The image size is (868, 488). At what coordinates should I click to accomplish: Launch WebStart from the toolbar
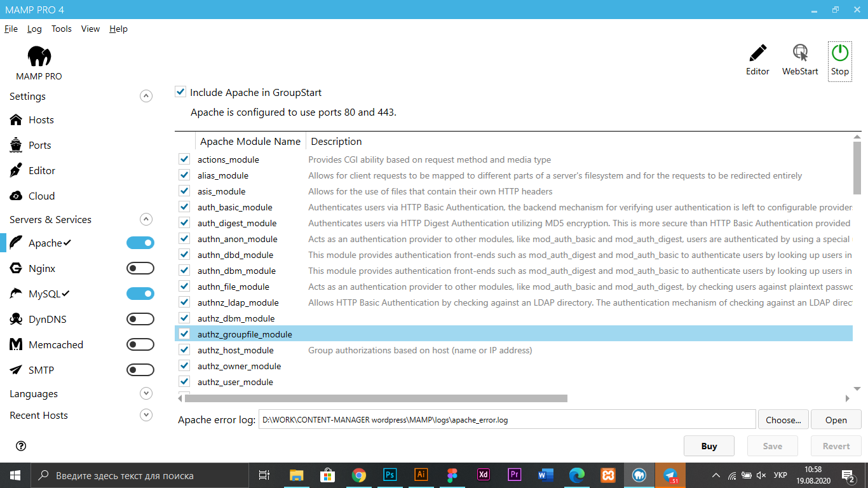pyautogui.click(x=800, y=53)
